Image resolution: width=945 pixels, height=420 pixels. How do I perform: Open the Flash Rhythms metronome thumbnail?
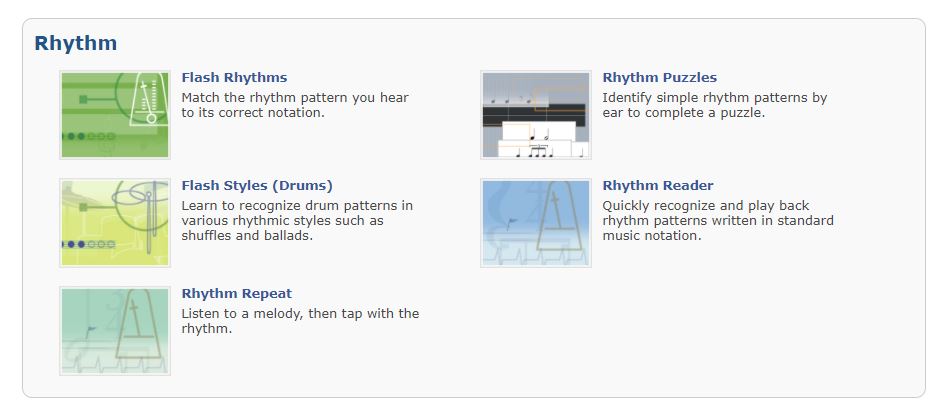tap(114, 114)
